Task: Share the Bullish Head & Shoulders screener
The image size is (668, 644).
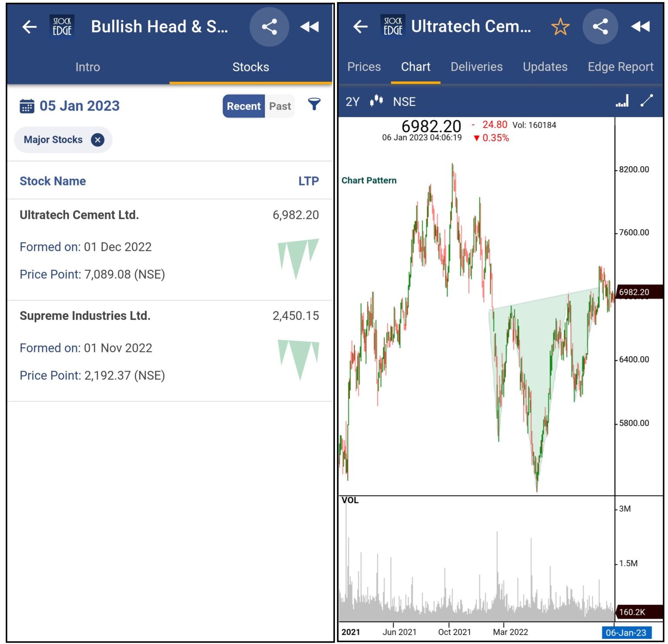Action: [270, 27]
